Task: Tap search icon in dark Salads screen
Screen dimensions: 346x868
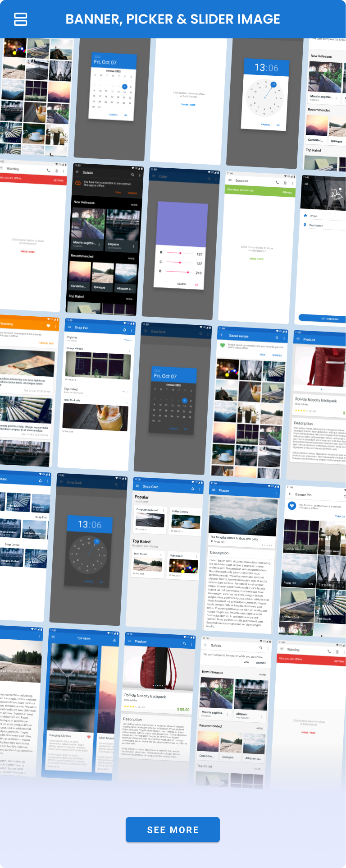Action: coord(132,174)
